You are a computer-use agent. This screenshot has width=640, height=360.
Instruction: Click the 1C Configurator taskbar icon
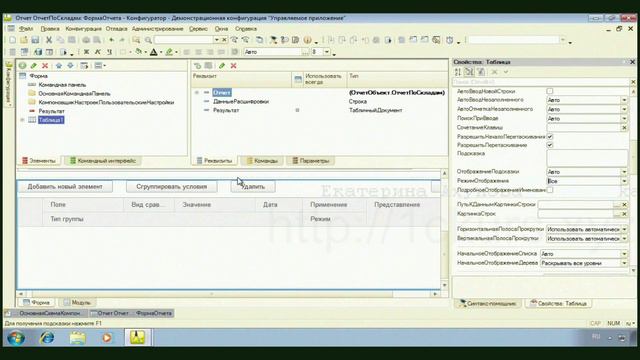coord(138,338)
